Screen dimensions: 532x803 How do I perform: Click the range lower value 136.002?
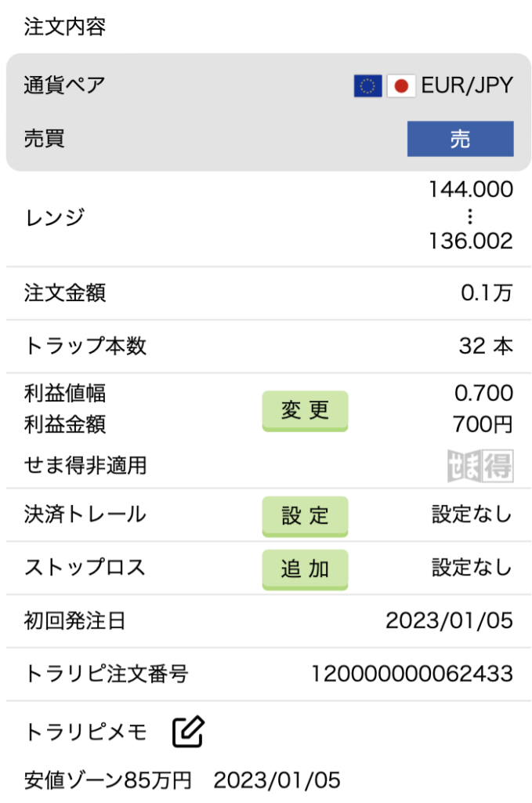pos(471,242)
